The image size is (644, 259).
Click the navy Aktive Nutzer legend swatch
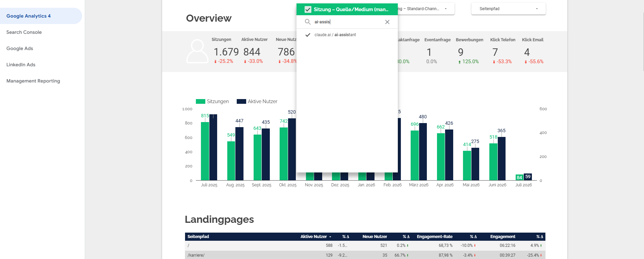(241, 101)
